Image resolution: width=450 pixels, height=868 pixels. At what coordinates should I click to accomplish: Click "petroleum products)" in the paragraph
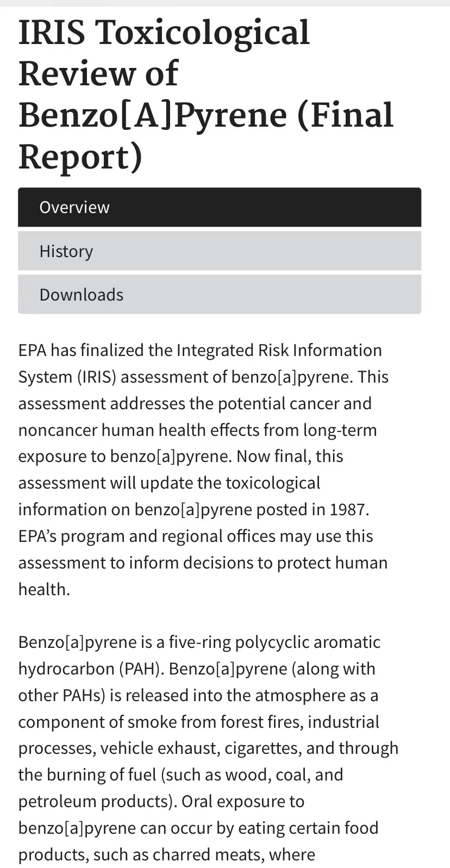(95, 802)
